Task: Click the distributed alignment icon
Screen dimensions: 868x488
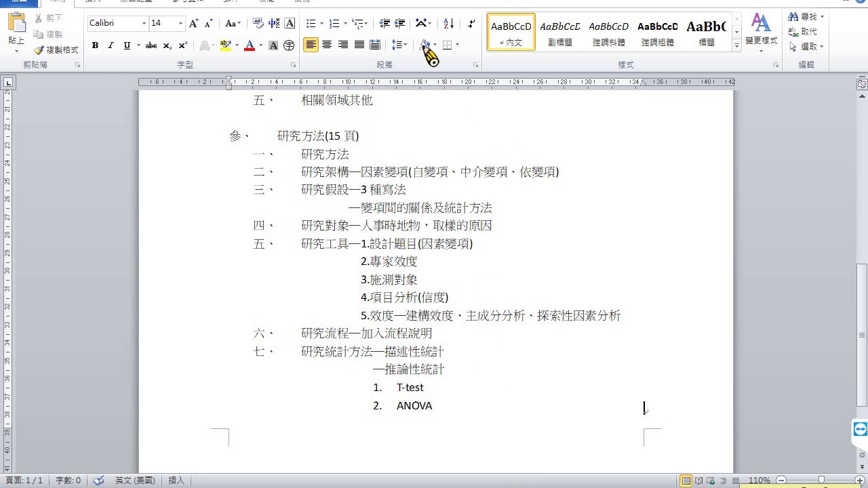Action: point(375,45)
